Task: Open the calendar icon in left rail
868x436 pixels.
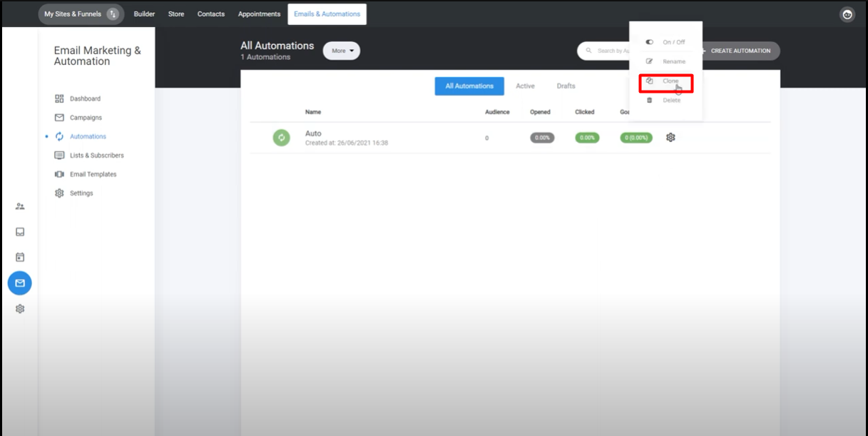Action: [x=20, y=257]
